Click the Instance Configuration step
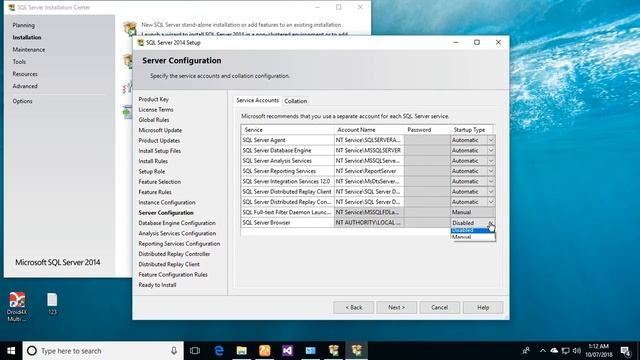This screenshot has height=360, width=640. point(167,202)
